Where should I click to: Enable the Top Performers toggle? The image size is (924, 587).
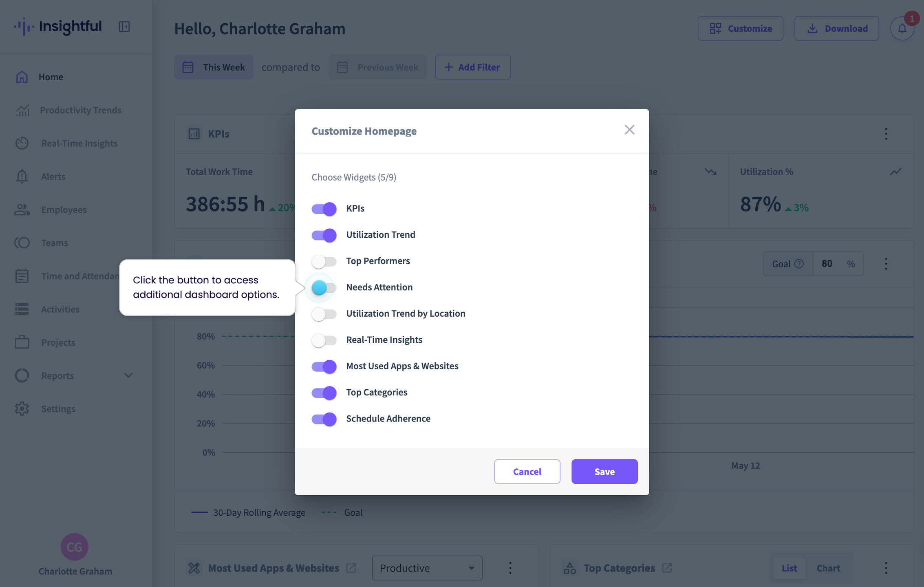324,261
